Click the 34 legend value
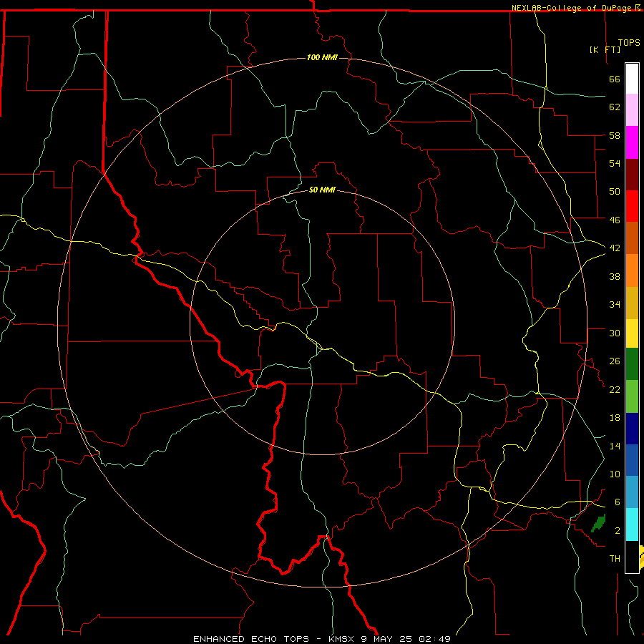 coord(615,305)
